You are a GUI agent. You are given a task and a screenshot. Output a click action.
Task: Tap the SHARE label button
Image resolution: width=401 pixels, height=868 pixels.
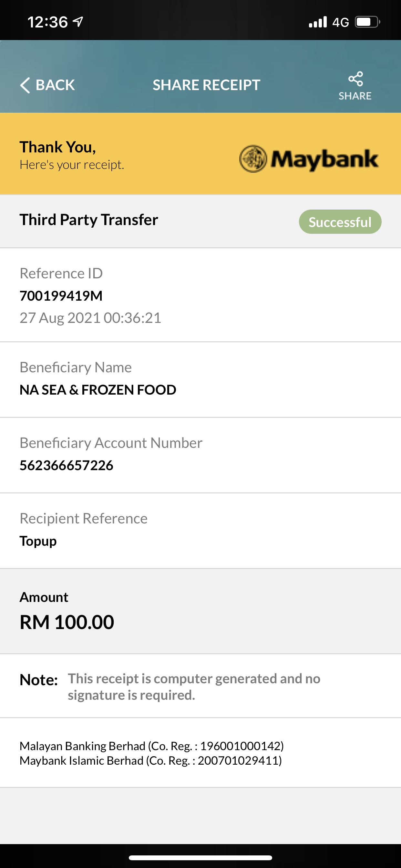click(x=355, y=96)
